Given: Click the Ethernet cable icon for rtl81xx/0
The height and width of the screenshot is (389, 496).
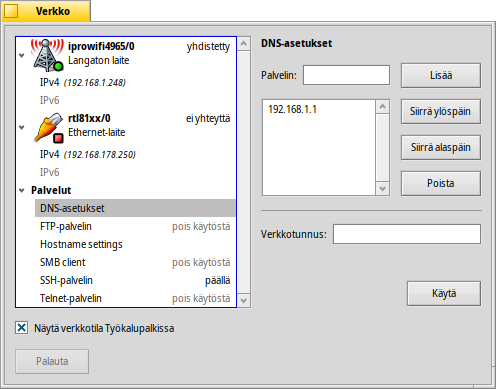Looking at the screenshot, I should click(x=49, y=128).
